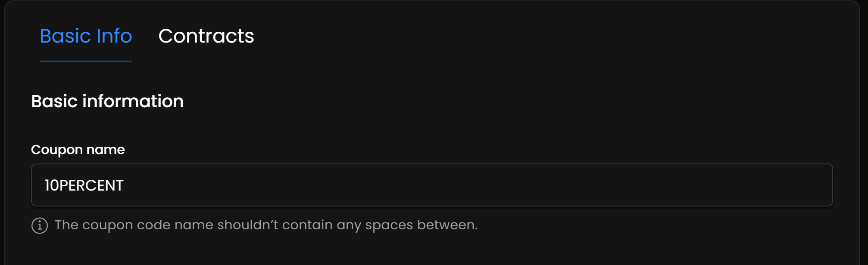Click the word "between" ending the hint
This screenshot has height=265, width=868.
coord(446,225)
